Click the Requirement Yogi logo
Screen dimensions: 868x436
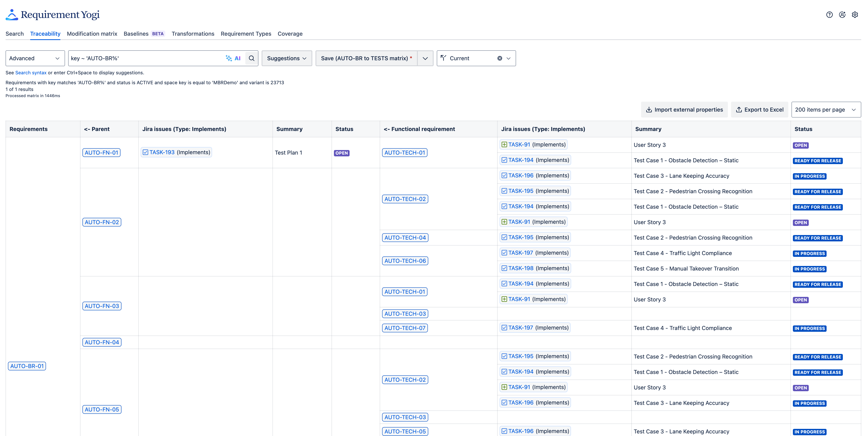click(53, 15)
